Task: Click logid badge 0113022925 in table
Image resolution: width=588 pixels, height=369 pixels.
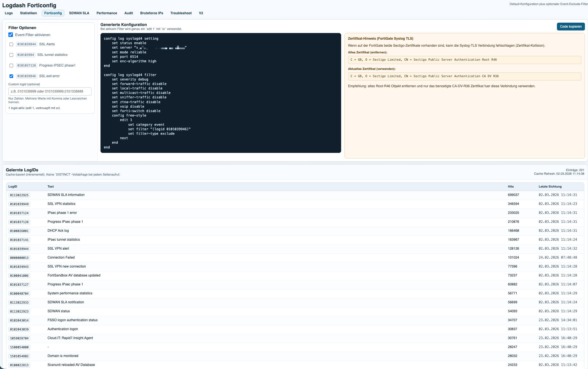Action: pyautogui.click(x=19, y=195)
